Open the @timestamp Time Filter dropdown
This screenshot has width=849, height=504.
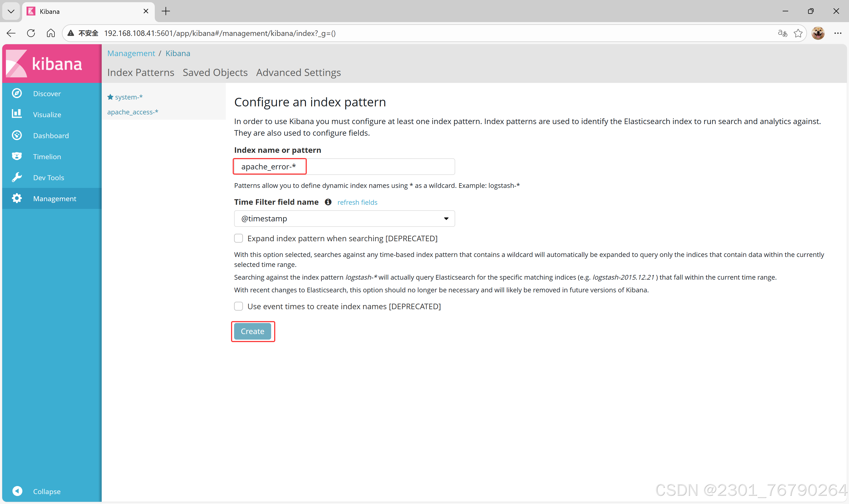(x=344, y=219)
